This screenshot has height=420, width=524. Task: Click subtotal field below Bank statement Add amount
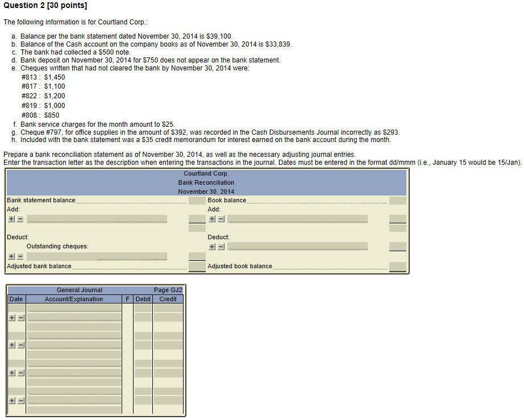(197, 228)
